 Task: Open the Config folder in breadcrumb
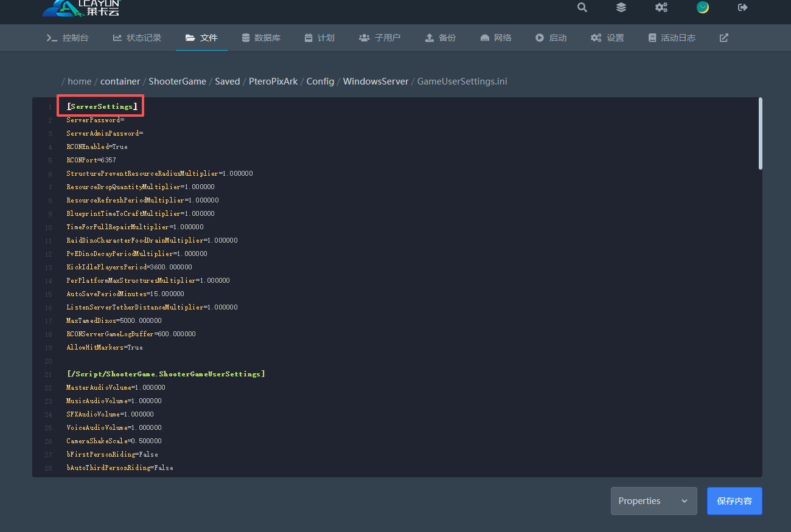(320, 81)
